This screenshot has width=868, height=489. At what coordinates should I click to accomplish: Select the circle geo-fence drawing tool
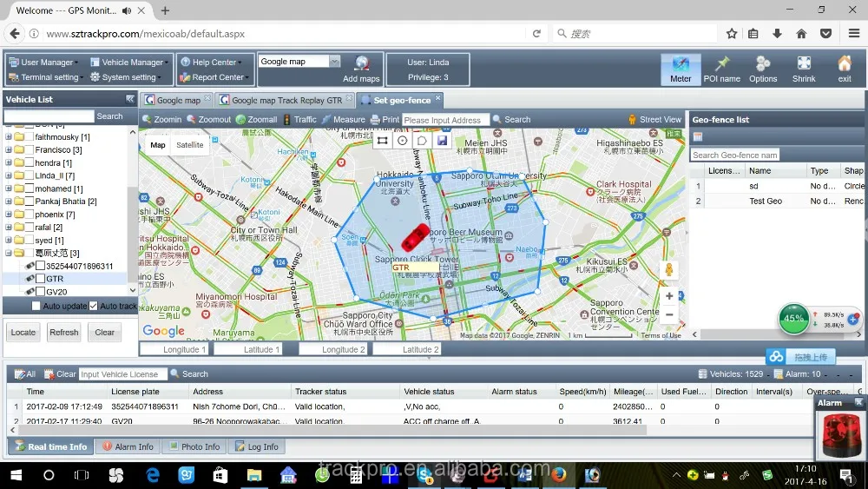[x=403, y=141]
